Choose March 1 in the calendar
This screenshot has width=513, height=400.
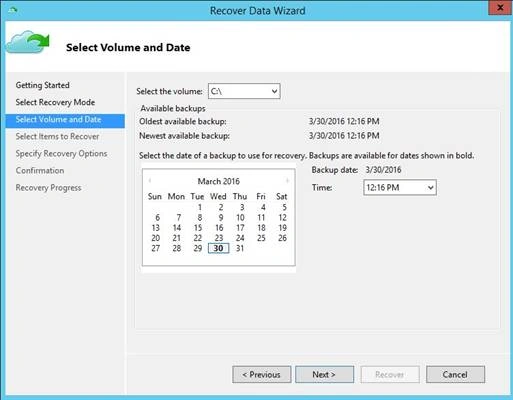200,207
